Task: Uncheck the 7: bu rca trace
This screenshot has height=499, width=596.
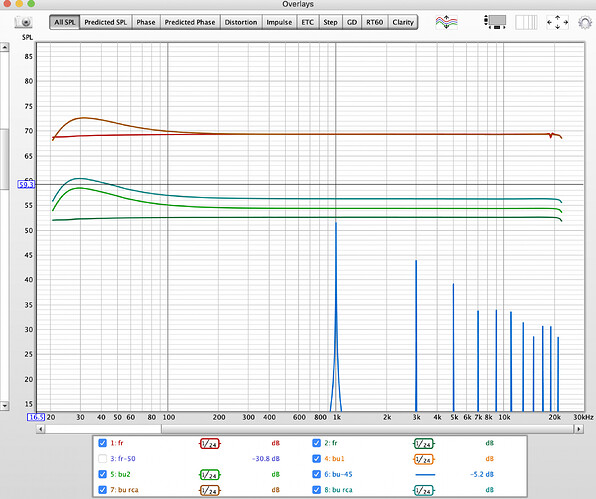Action: tap(102, 489)
